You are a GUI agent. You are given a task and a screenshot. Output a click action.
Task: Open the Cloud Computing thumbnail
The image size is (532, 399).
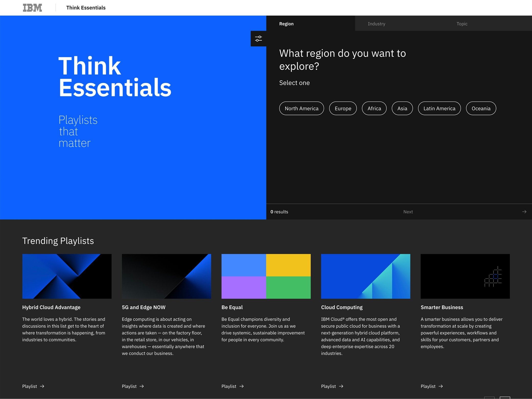[366, 276]
